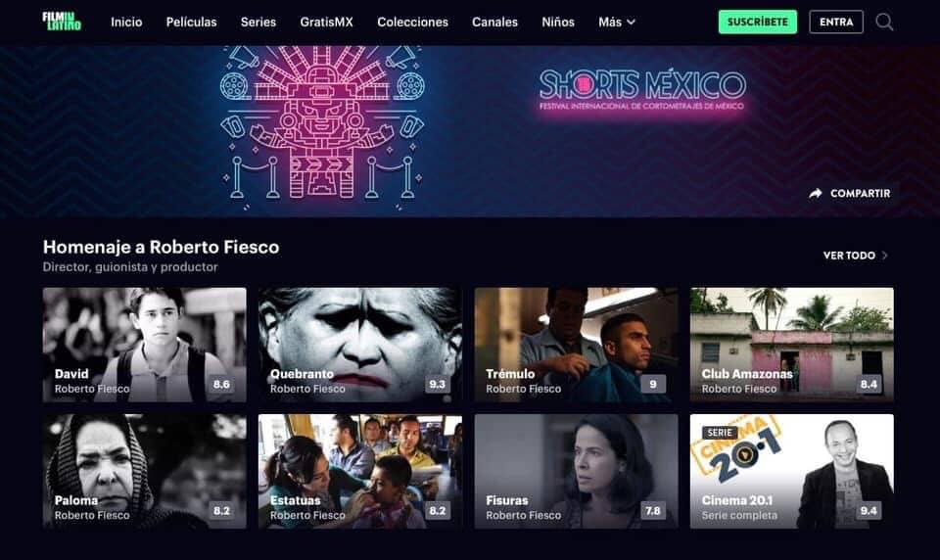The width and height of the screenshot is (940, 560).
Task: Select the Paloma film thumbnail
Action: pyautogui.click(x=145, y=471)
